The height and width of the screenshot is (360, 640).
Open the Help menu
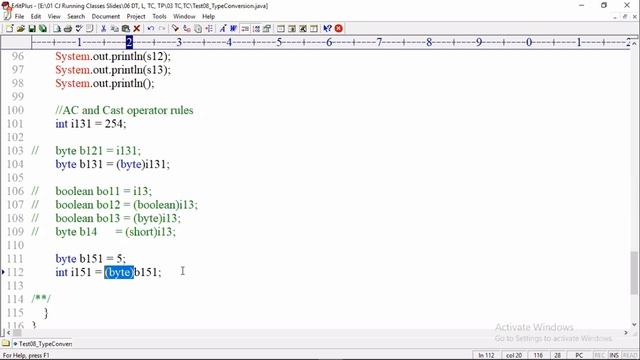click(x=209, y=16)
